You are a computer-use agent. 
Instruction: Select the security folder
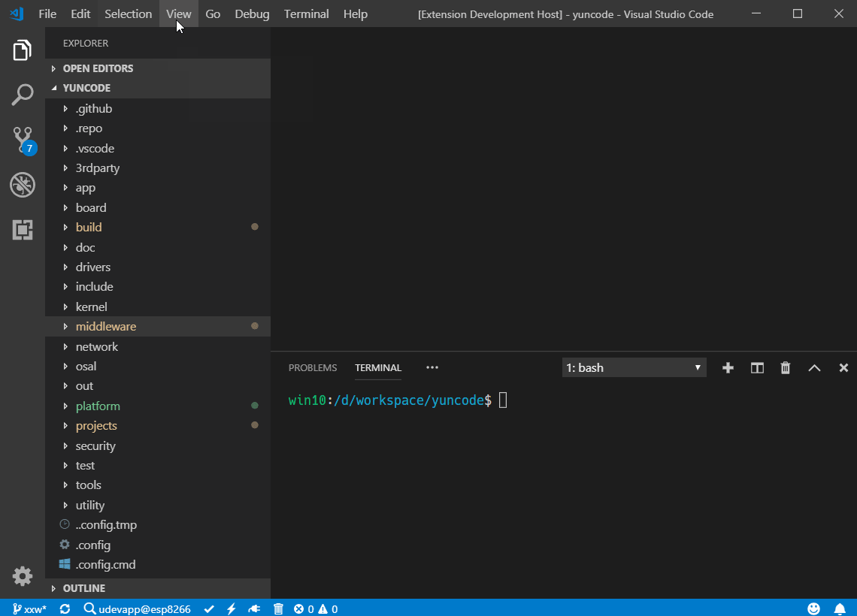coord(157,445)
